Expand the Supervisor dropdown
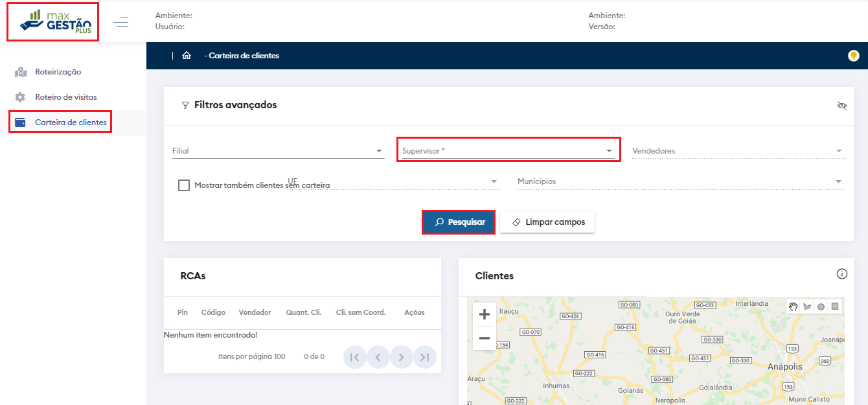The image size is (868, 405). 508,151
